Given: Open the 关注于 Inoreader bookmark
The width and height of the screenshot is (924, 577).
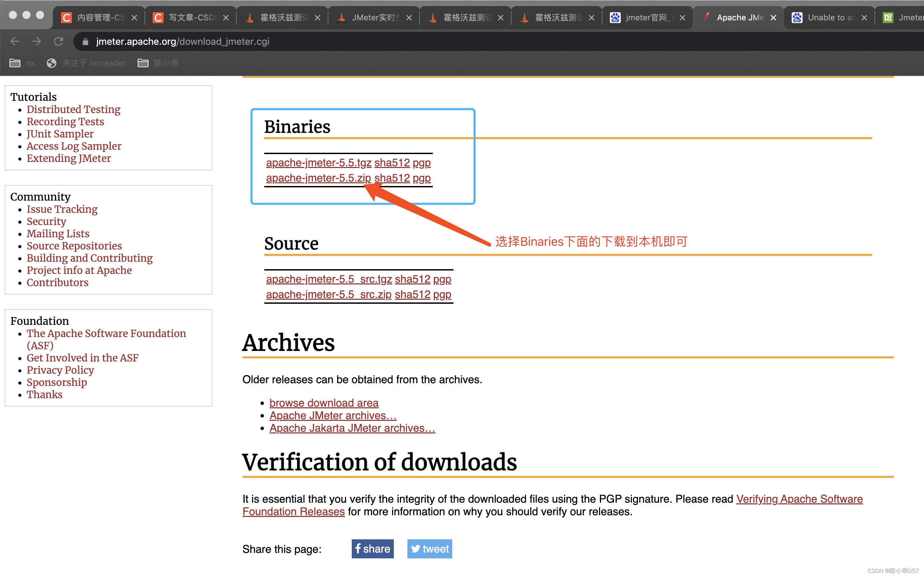Looking at the screenshot, I should 86,63.
